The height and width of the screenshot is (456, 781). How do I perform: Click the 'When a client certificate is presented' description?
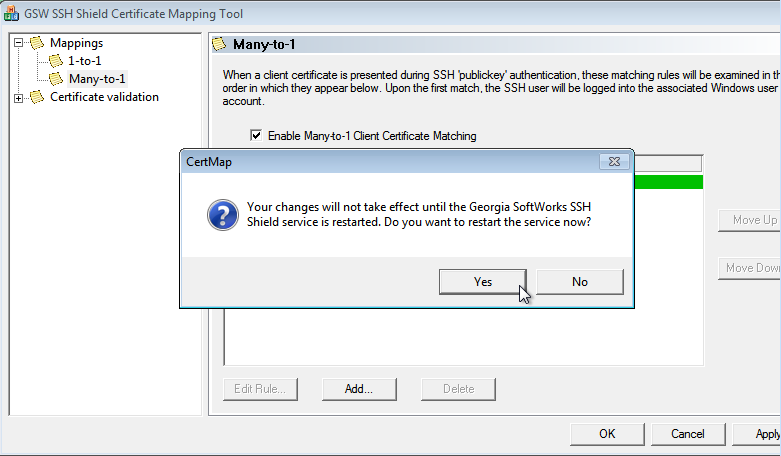[501, 88]
